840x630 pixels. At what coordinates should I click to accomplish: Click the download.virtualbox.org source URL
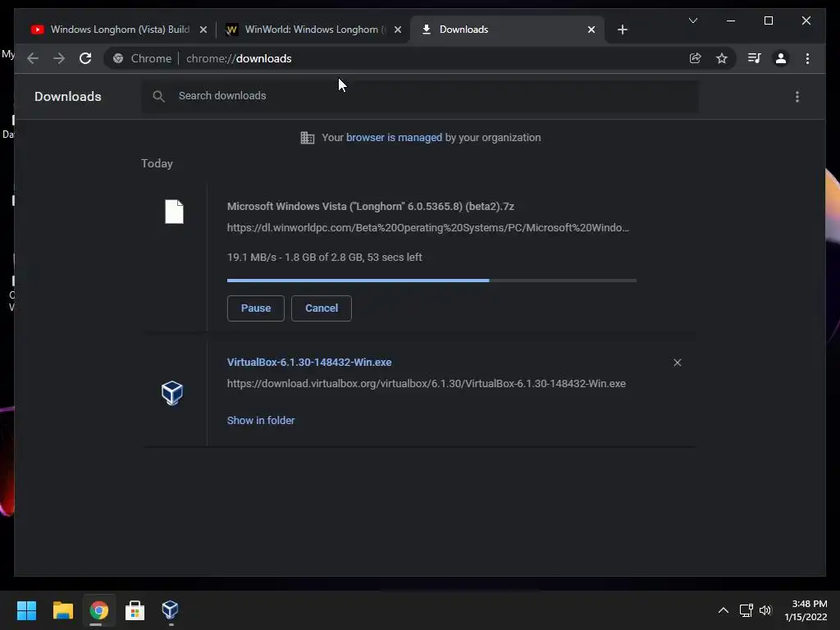click(427, 384)
